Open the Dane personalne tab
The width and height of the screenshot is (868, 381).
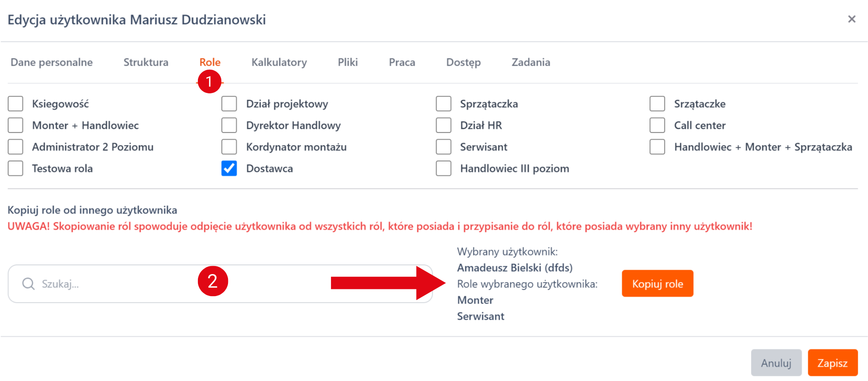click(x=52, y=62)
